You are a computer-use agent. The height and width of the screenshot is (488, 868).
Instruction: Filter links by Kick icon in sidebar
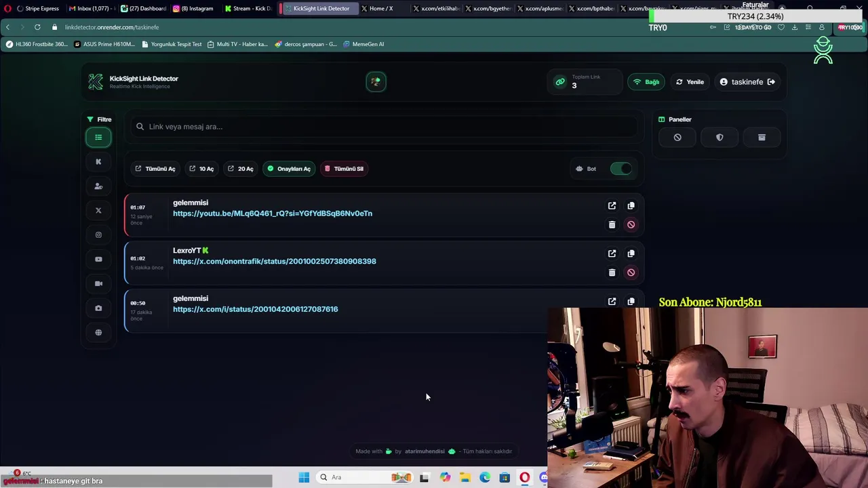pyautogui.click(x=98, y=162)
